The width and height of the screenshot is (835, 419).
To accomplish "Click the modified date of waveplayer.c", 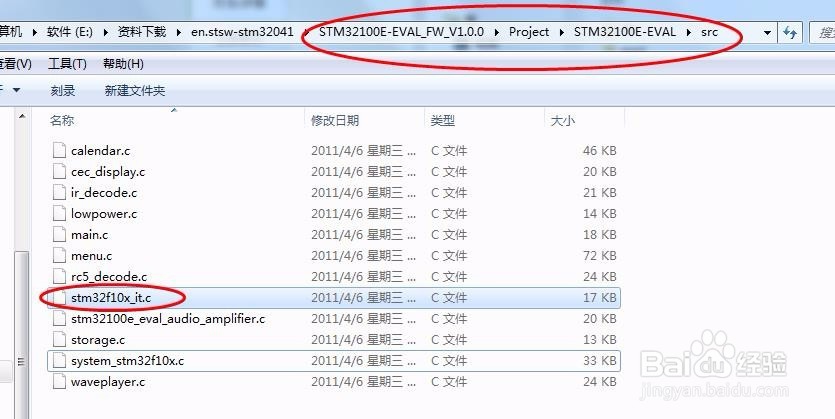I will pyautogui.click(x=363, y=382).
